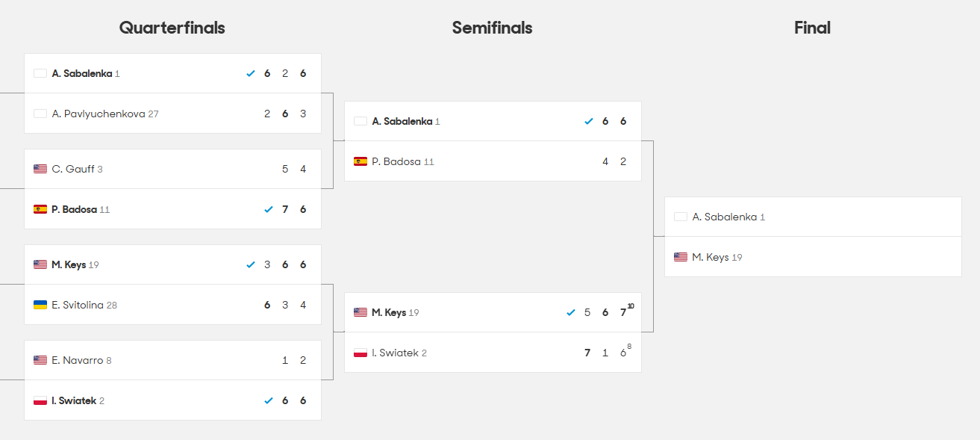Click the USA flag beside E. Navarro
The image size is (980, 440).
pyautogui.click(x=40, y=360)
